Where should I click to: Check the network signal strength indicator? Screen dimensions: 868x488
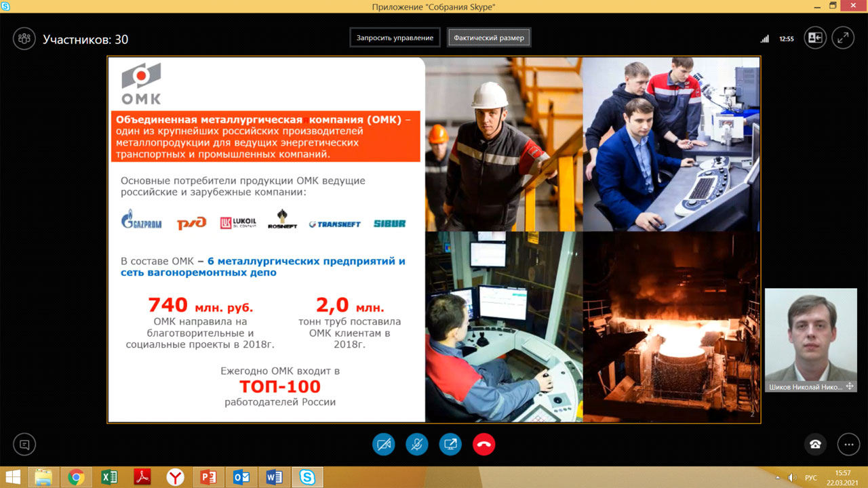765,39
